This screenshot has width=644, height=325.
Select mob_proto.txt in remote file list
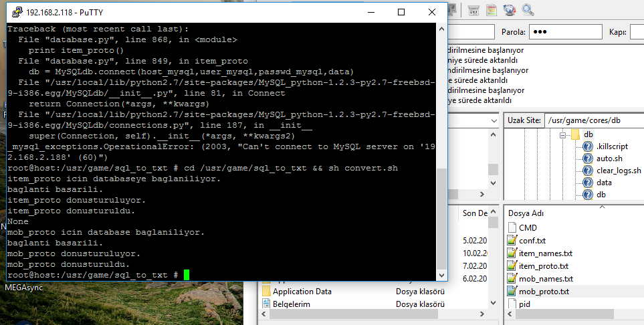click(544, 292)
